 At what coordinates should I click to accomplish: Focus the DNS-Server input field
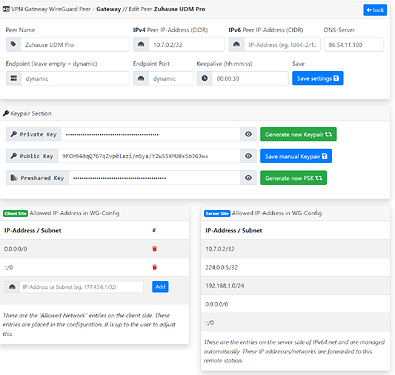354,44
